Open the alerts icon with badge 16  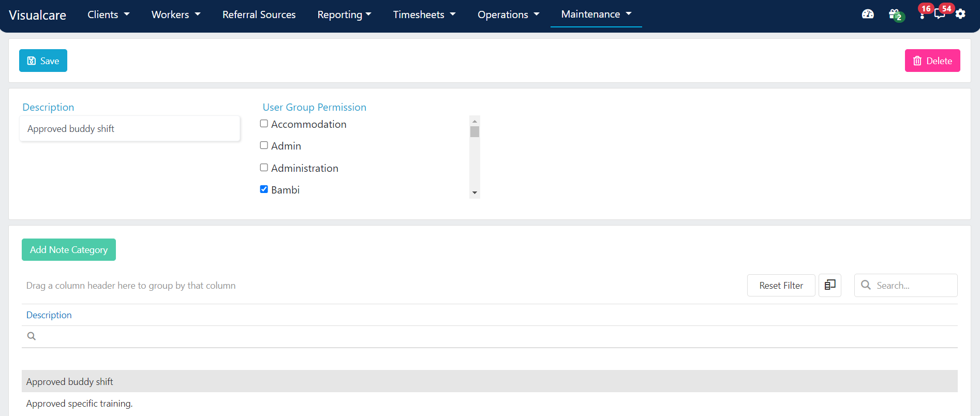coord(923,13)
